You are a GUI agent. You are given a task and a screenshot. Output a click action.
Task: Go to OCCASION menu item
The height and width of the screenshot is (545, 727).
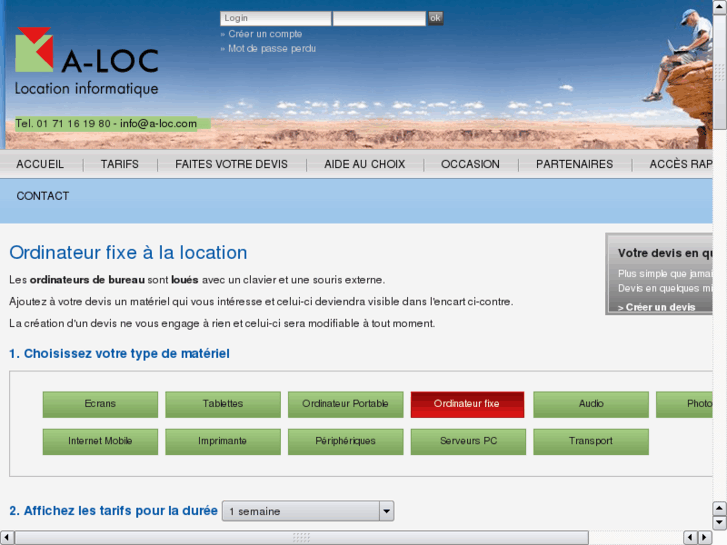[470, 164]
